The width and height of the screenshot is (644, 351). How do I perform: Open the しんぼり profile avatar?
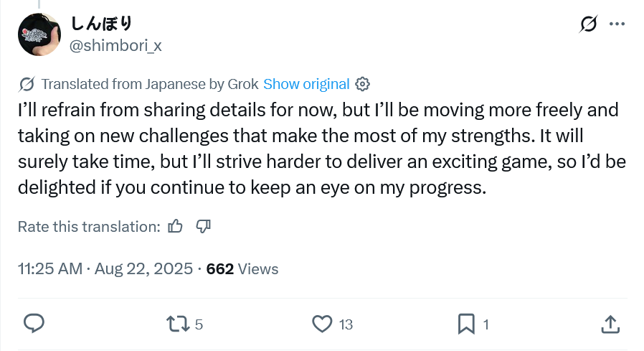pos(39,34)
